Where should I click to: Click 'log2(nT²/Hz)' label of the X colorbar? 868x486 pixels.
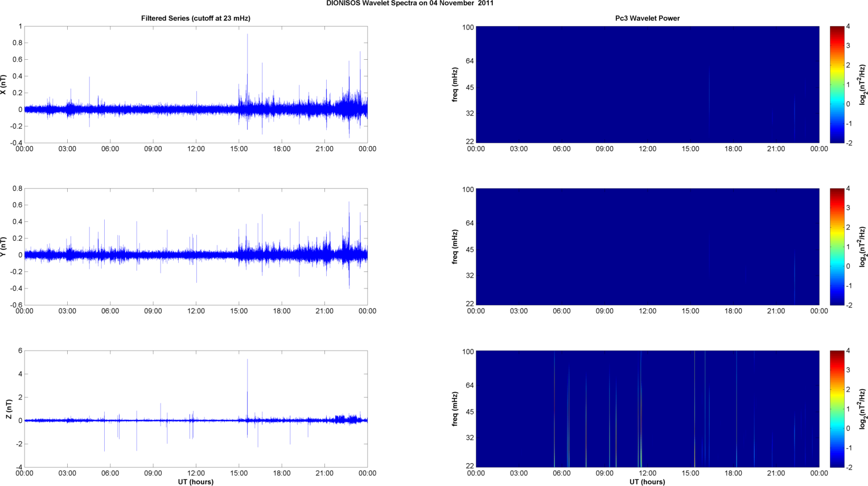click(863, 85)
